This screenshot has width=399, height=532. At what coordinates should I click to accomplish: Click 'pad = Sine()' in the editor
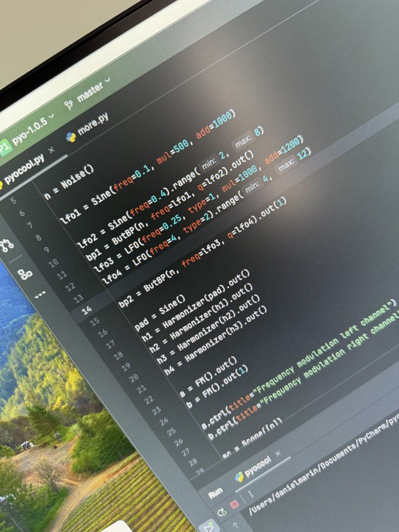tap(159, 313)
